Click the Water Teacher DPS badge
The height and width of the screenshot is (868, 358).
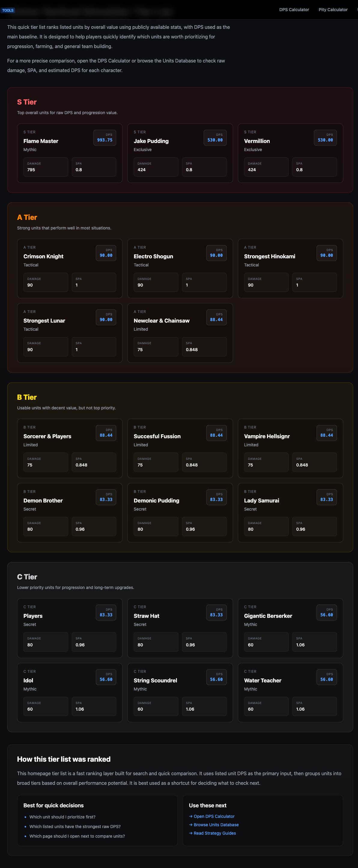pyautogui.click(x=326, y=677)
